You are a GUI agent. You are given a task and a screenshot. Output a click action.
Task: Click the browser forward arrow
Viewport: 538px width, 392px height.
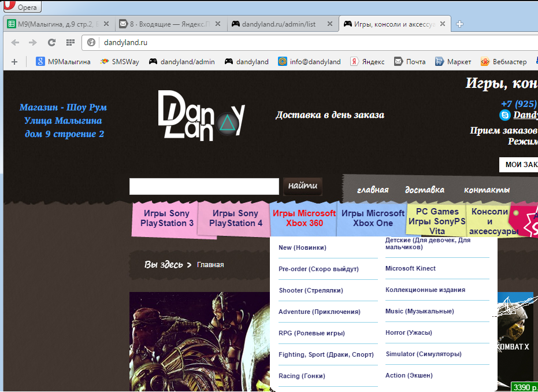(x=32, y=43)
